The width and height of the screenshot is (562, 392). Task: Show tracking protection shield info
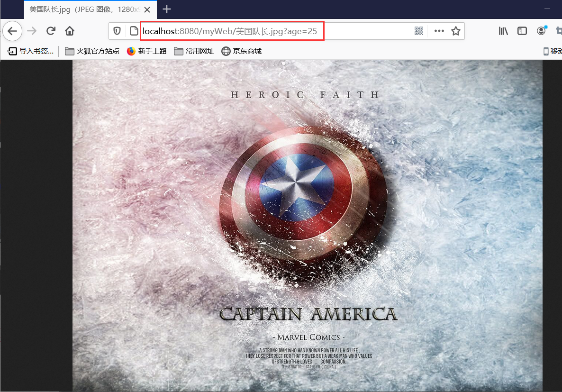pyautogui.click(x=117, y=31)
